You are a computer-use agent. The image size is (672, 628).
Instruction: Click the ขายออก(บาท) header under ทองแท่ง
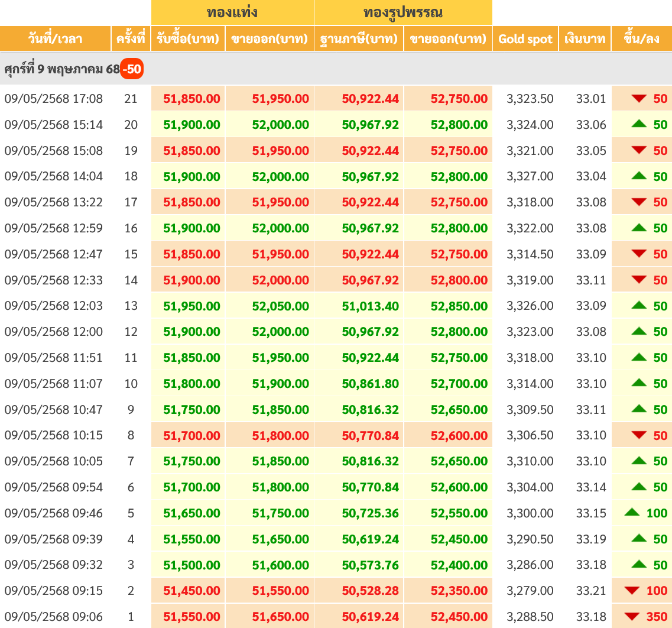270,38
